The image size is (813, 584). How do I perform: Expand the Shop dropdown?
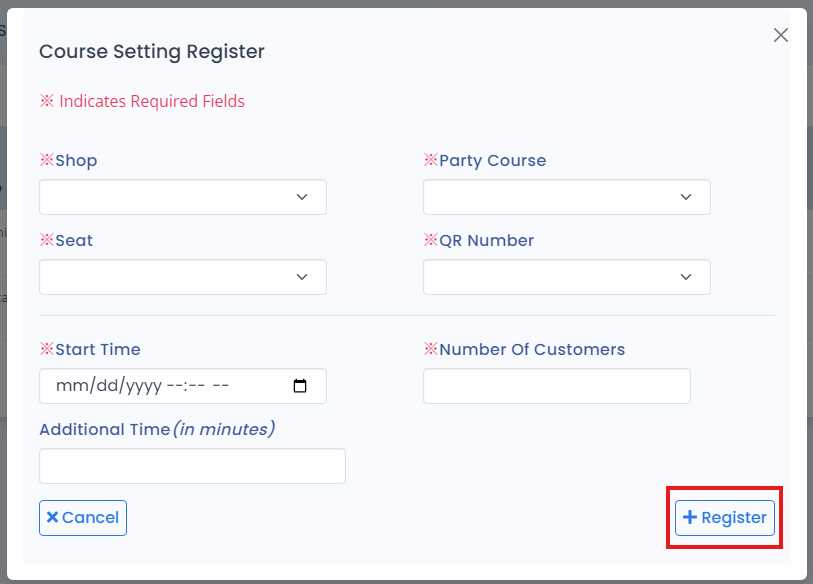pos(183,197)
